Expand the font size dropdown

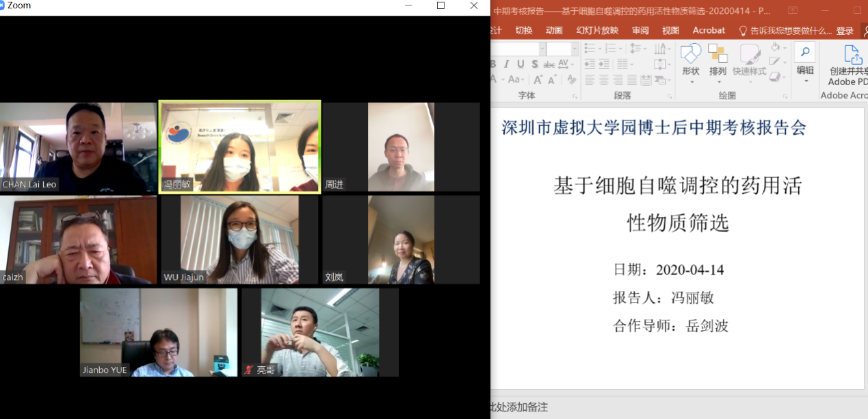point(576,49)
